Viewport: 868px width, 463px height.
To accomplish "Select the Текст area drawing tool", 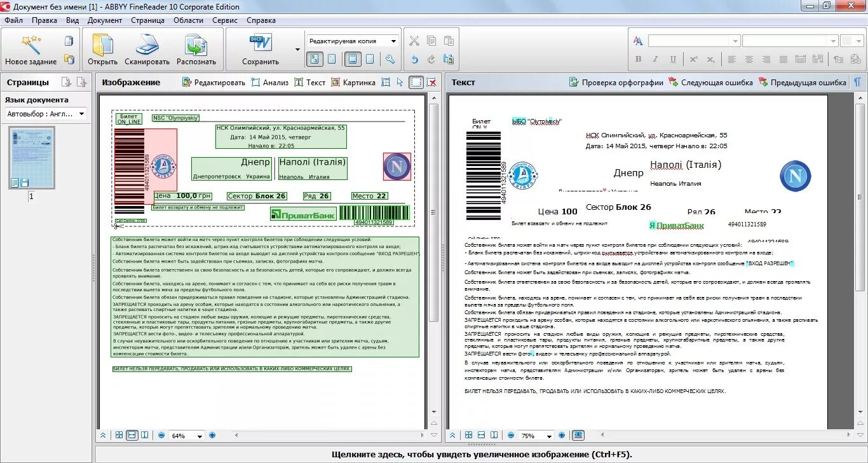I will [x=310, y=82].
